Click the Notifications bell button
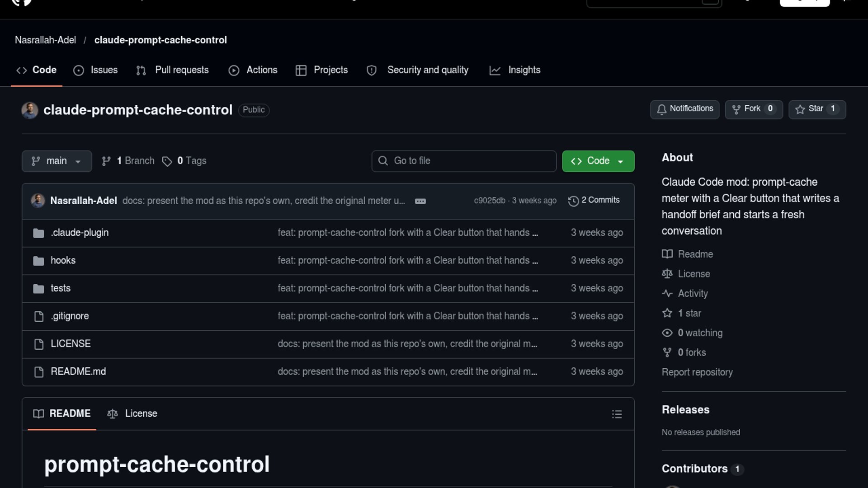This screenshot has height=488, width=868. tap(684, 109)
